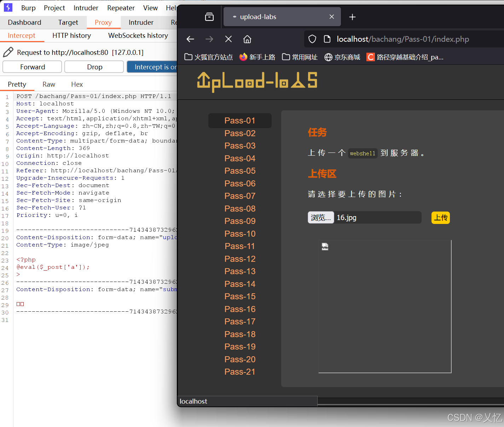504x427 pixels.
Task: Open Pass-15 lab
Action: click(x=240, y=296)
